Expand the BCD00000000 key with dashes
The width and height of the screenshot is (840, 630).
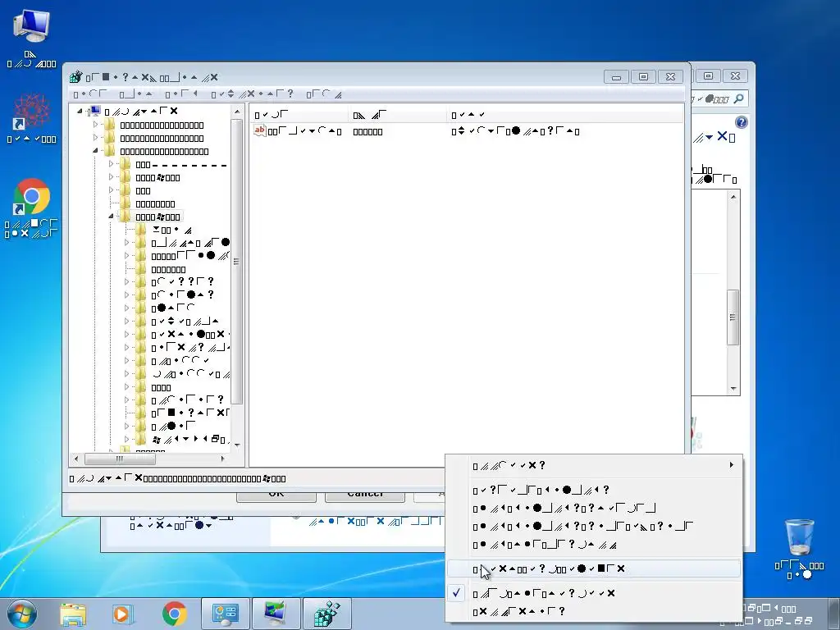coord(111,164)
